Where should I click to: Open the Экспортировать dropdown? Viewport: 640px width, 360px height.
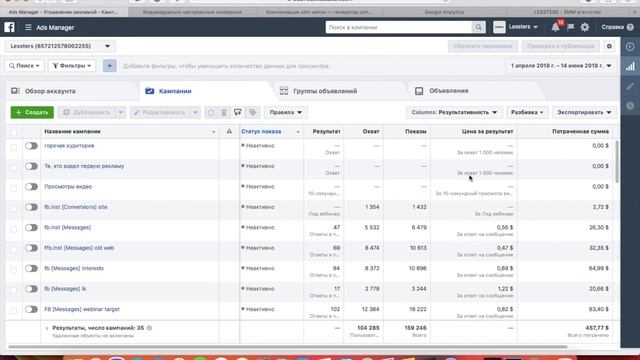584,112
